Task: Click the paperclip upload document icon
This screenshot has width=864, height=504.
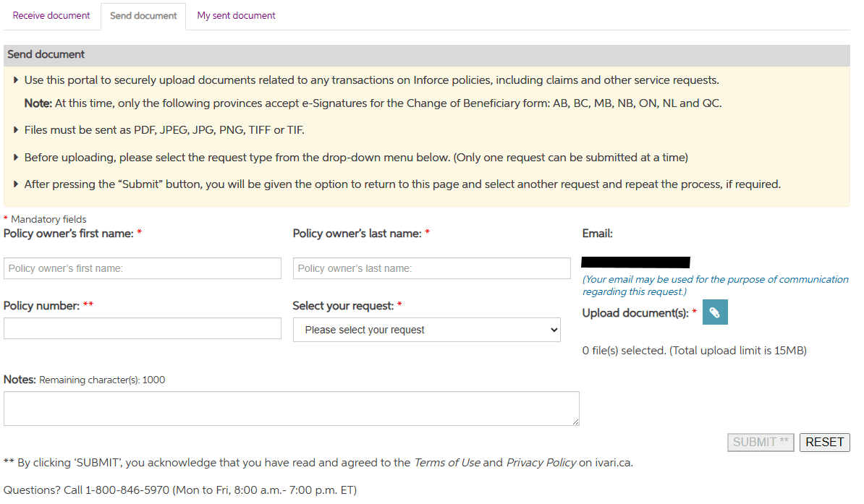Action: tap(714, 312)
